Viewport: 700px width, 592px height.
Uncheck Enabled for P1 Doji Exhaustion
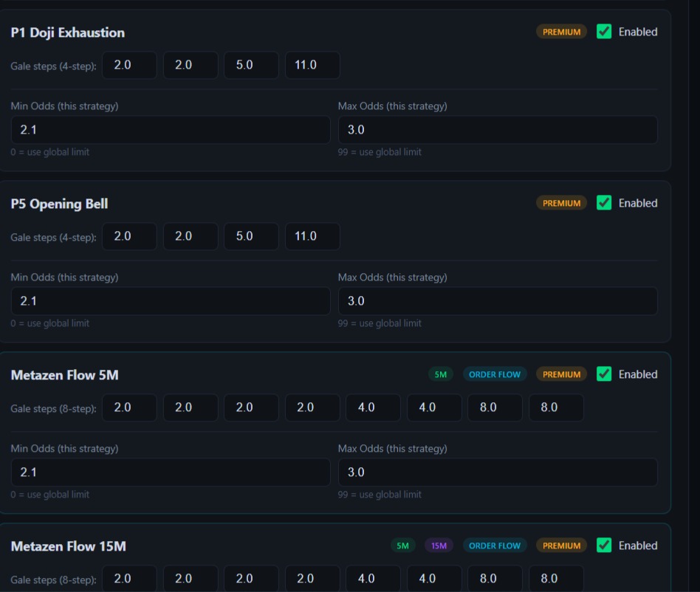pyautogui.click(x=603, y=32)
